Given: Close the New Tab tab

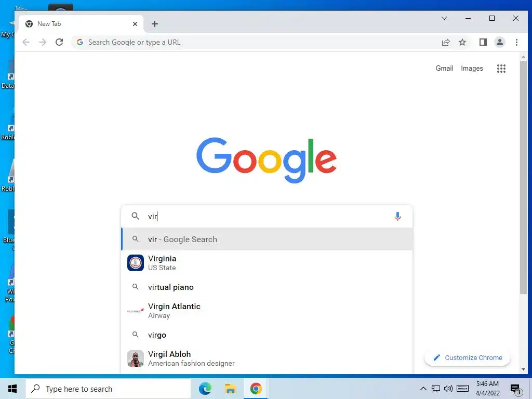Looking at the screenshot, I should (x=135, y=24).
